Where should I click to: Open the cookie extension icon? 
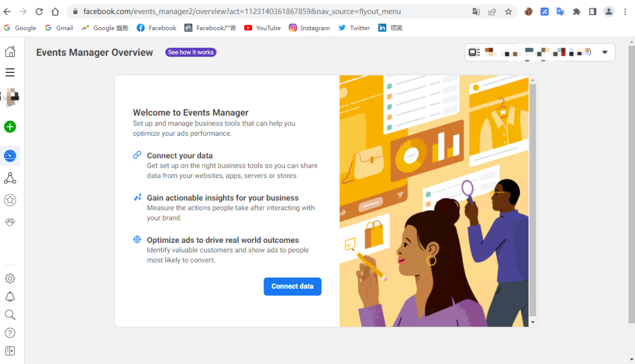click(529, 12)
